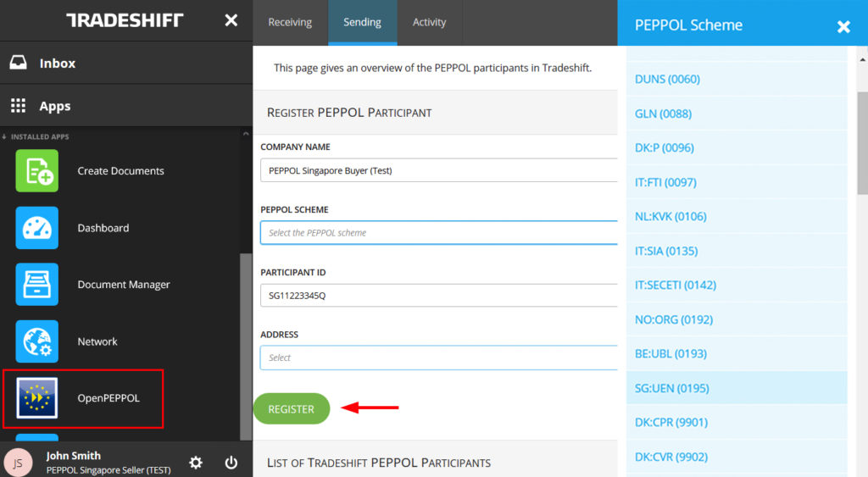This screenshot has height=477, width=868.
Task: Click the OpenPEPPOL label
Action: [108, 398]
